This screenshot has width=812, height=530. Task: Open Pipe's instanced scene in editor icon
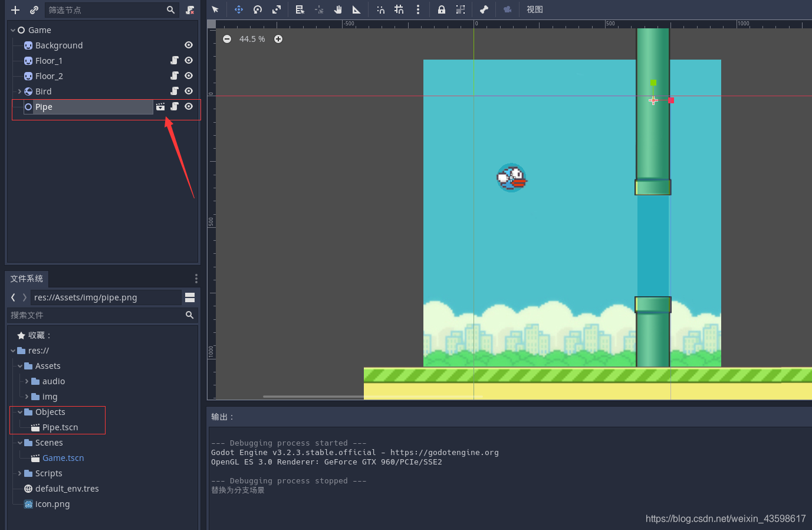click(160, 106)
